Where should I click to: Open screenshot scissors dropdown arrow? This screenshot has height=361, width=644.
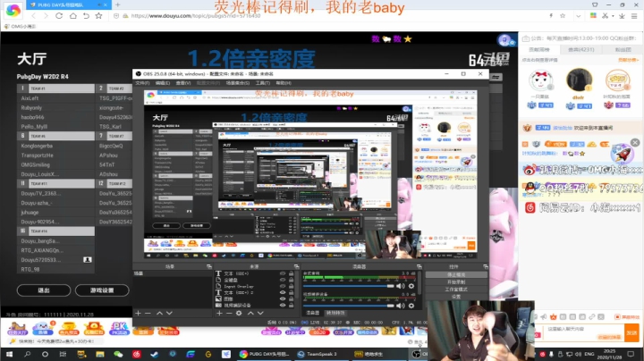point(613,16)
